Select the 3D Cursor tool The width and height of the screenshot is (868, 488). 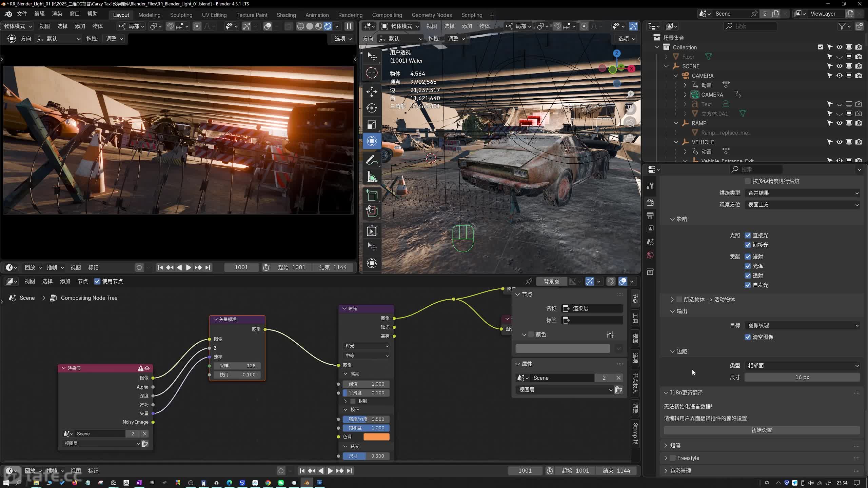372,73
